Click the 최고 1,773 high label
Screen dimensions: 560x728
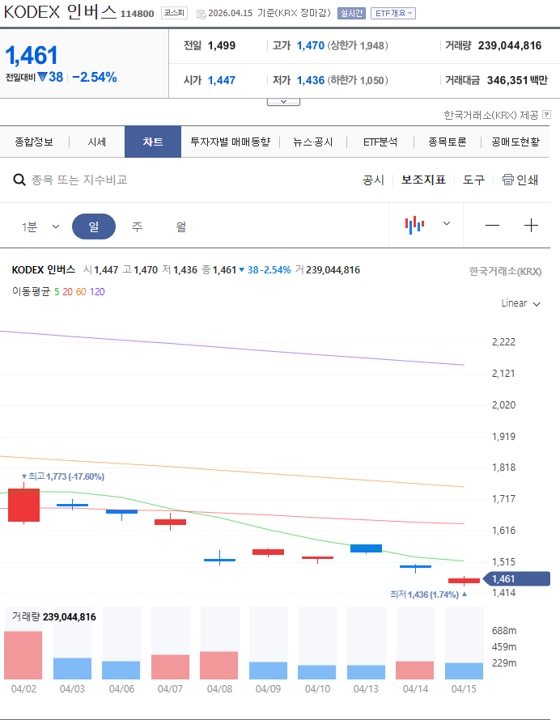tap(63, 476)
